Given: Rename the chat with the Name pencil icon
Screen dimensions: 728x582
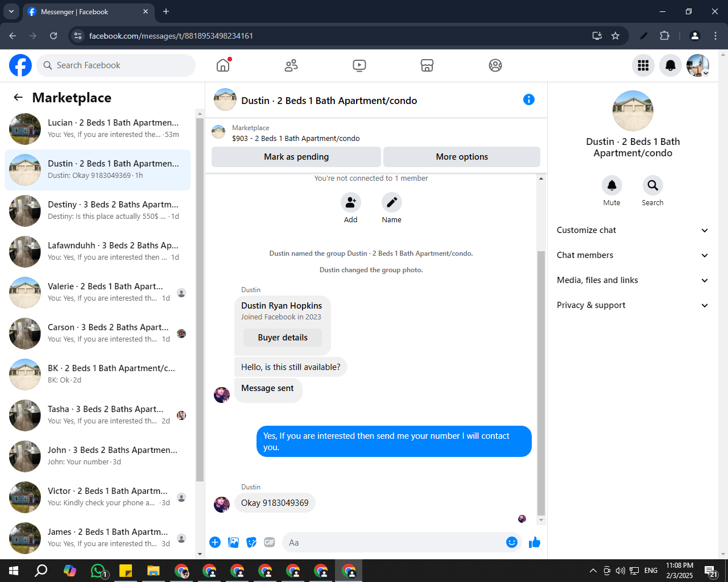Looking at the screenshot, I should pyautogui.click(x=392, y=202).
